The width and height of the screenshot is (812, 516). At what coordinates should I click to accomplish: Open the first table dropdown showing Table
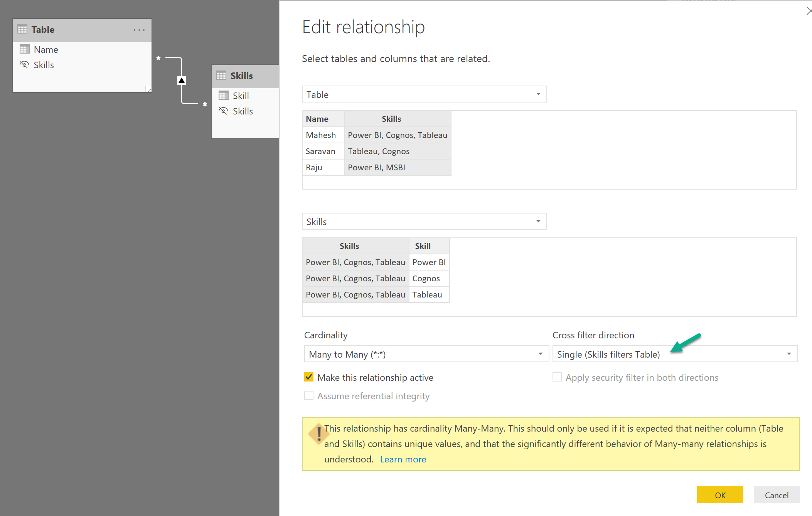click(424, 94)
